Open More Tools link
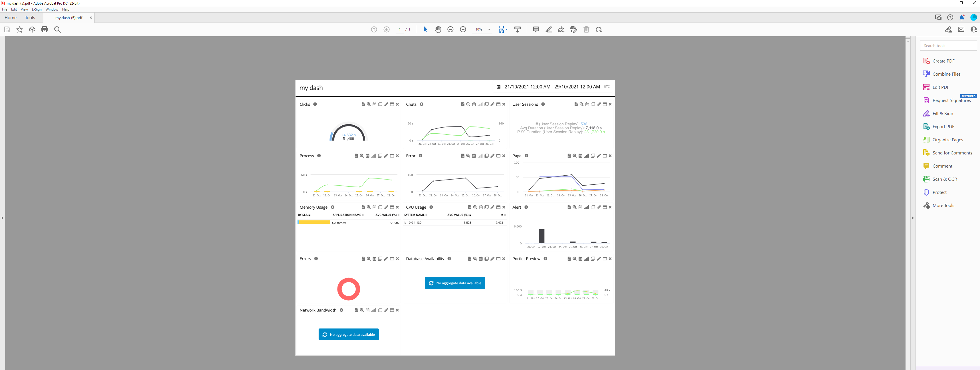Image resolution: width=980 pixels, height=370 pixels. (943, 206)
